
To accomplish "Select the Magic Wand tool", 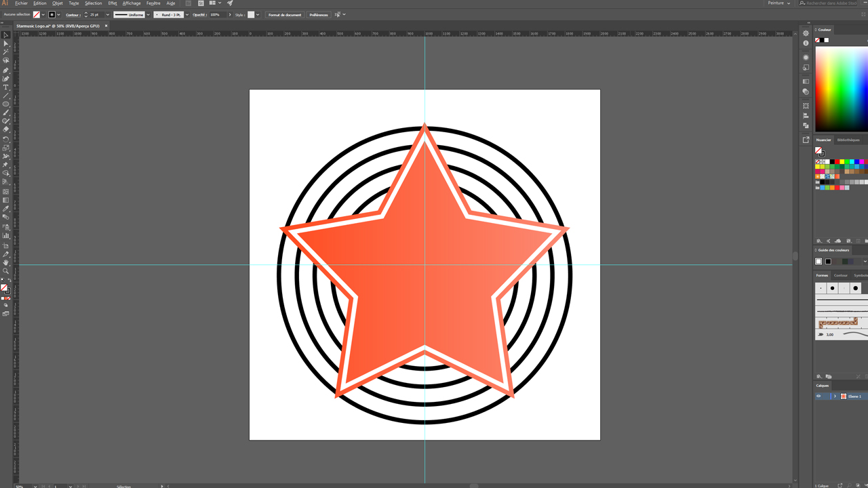I will (x=6, y=52).
